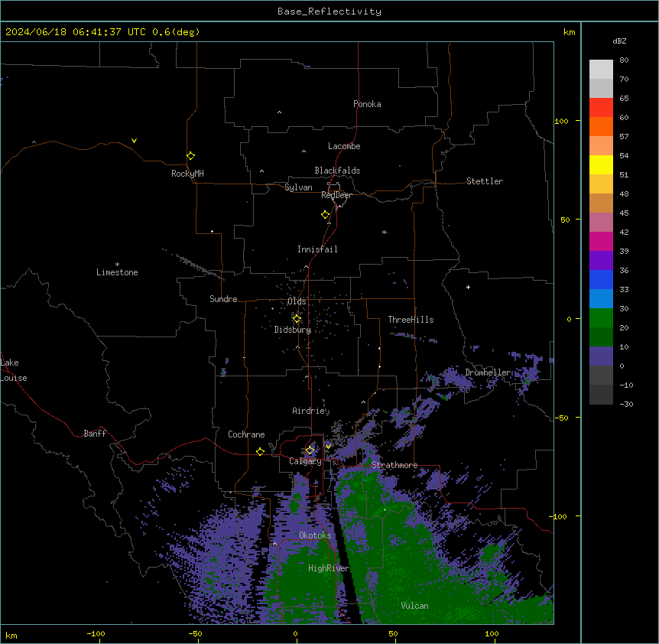Viewport: 659px width, 644px height.
Task: Pick the violet 36-39 dBZ legend swatch
Action: pyautogui.click(x=601, y=261)
